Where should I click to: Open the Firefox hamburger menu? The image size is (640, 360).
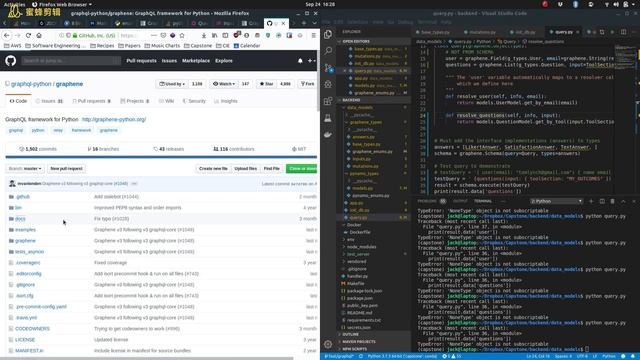(313, 36)
